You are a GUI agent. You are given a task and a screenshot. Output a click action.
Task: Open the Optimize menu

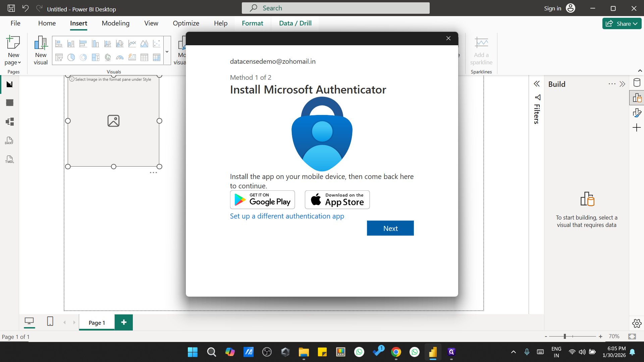[x=186, y=23]
